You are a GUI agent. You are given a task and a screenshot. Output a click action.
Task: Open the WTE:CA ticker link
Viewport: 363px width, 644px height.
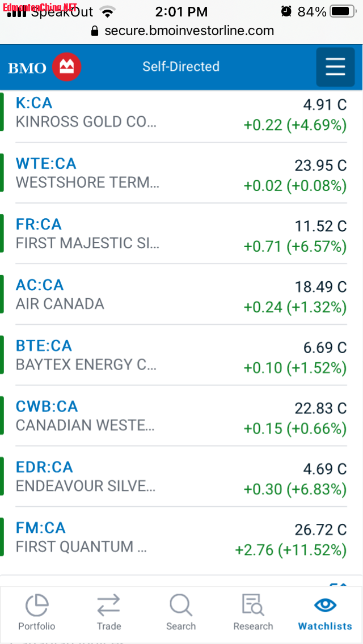click(x=46, y=163)
